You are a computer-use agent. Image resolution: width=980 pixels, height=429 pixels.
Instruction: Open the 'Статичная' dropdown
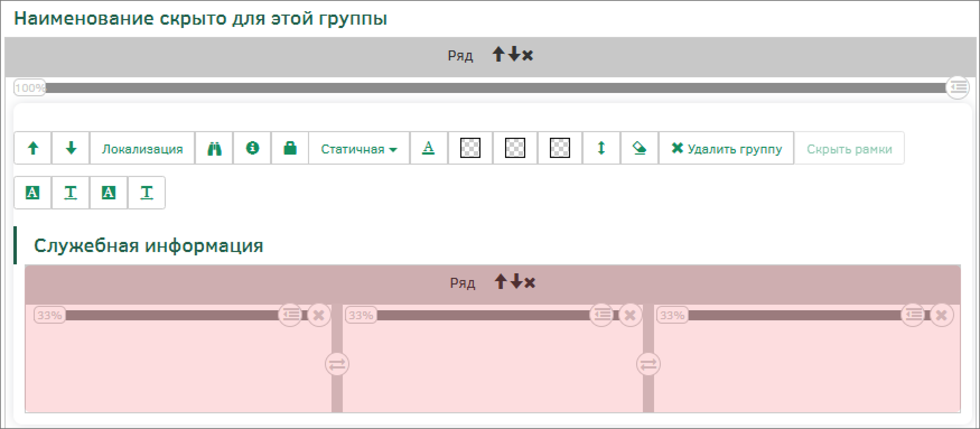pyautogui.click(x=358, y=149)
